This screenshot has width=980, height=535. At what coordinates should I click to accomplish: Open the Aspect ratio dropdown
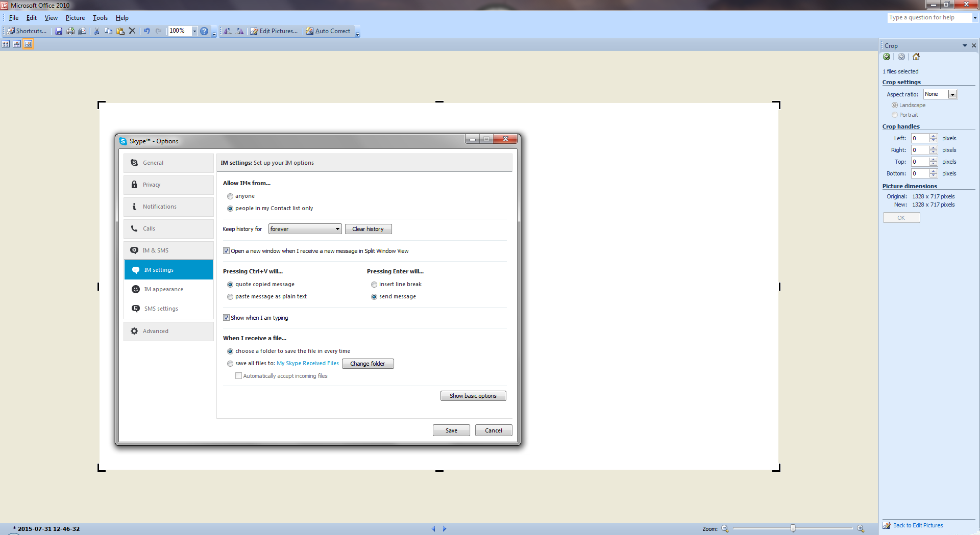tap(952, 94)
